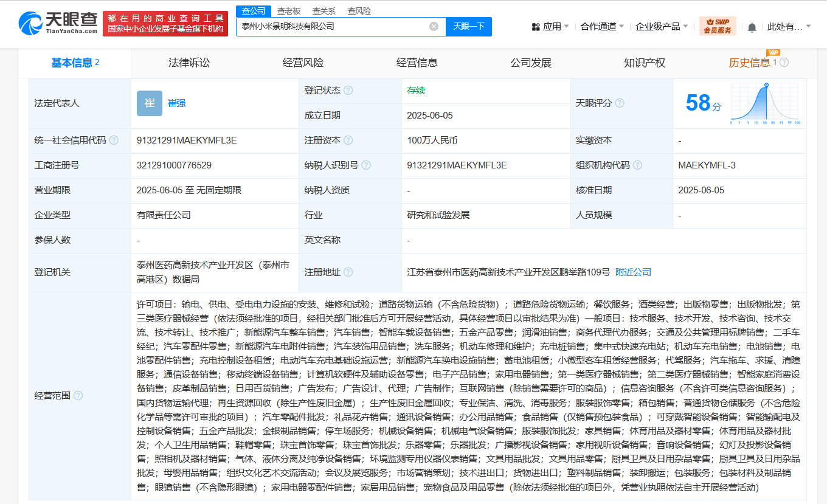Click the 天眼评分 score distribution chart
This screenshot has height=504, width=827.
765,104
